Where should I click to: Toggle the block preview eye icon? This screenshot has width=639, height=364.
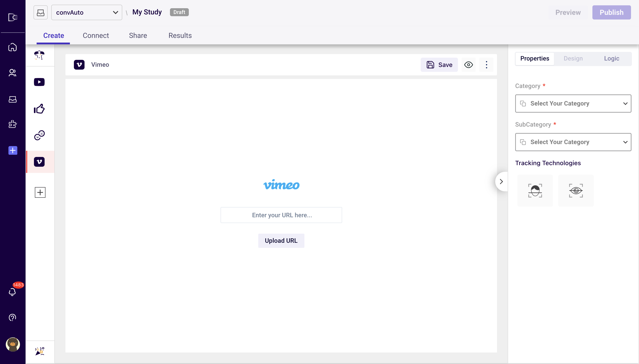[x=468, y=65]
